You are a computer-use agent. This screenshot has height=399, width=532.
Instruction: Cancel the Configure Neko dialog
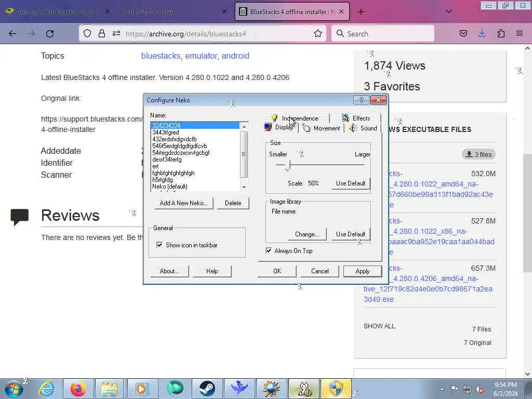tap(320, 271)
